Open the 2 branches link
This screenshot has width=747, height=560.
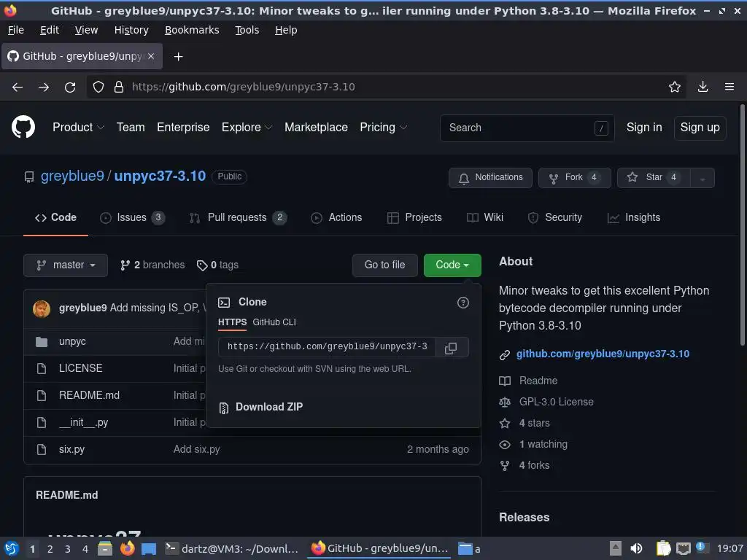tap(152, 265)
